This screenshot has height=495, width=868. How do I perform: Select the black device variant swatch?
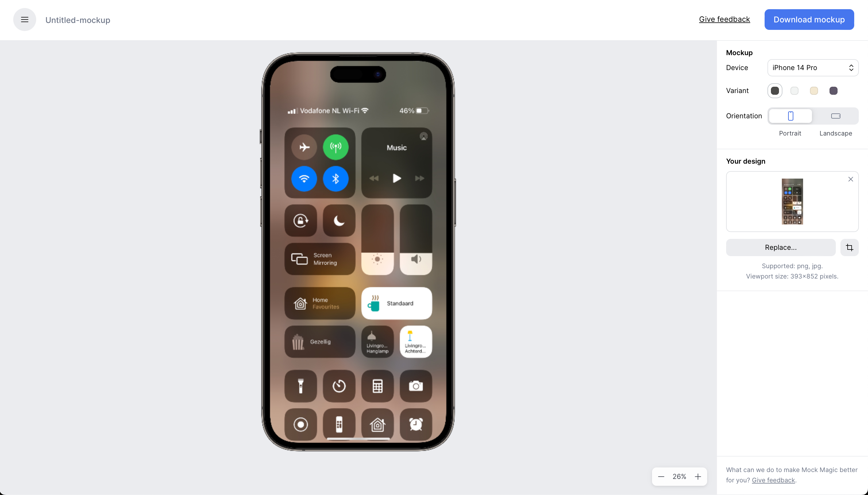[x=774, y=90]
